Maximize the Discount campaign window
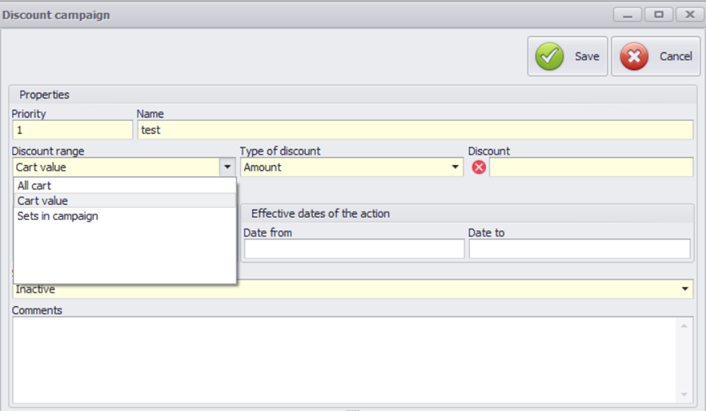Screen dimensions: 706x411 pyautogui.click(x=659, y=15)
